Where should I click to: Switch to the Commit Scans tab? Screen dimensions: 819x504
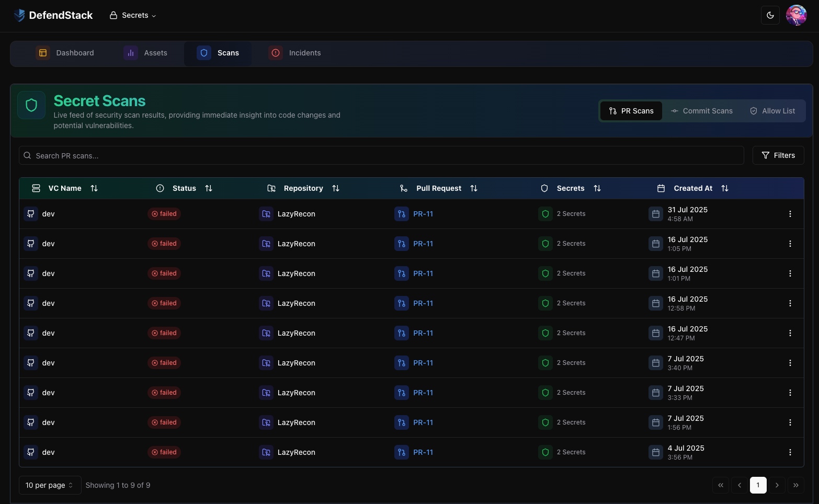[x=702, y=111]
